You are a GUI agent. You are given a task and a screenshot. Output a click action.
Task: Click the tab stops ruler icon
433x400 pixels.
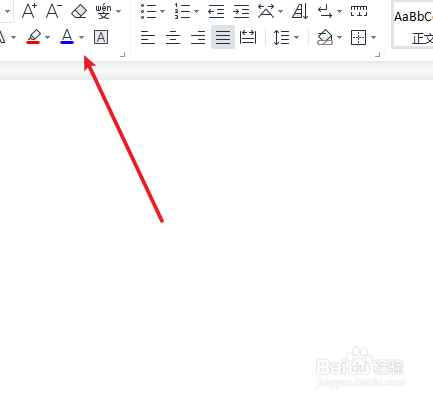tap(359, 11)
